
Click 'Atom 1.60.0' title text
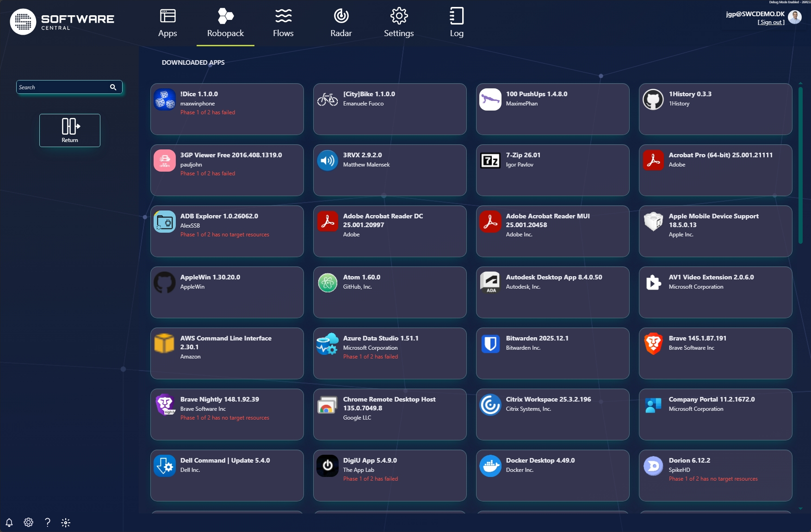pyautogui.click(x=362, y=277)
